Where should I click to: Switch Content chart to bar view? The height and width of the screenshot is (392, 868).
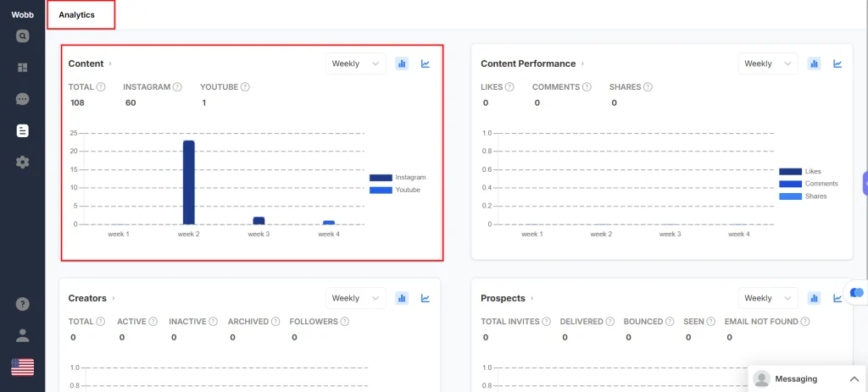pyautogui.click(x=402, y=63)
